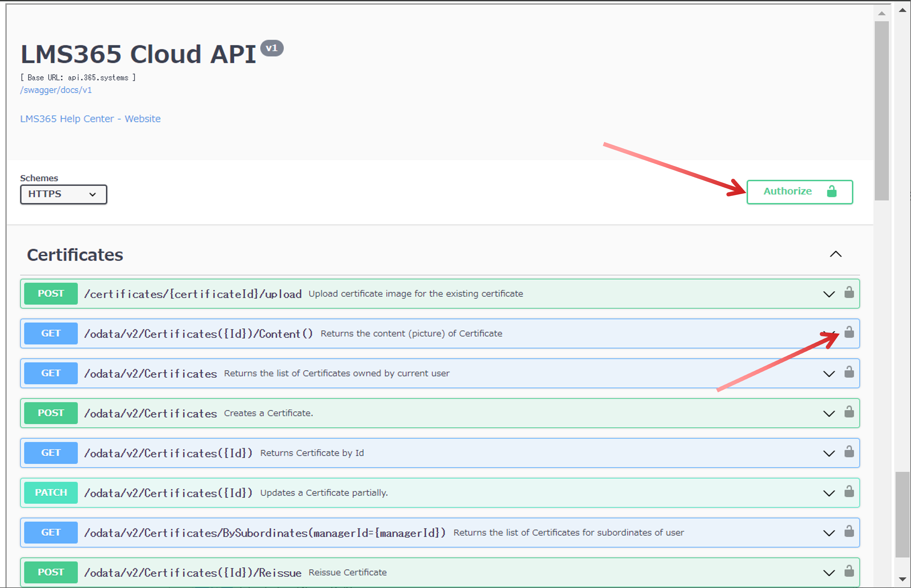
Task: Click the inner page scrollbar thumb
Action: [882, 111]
